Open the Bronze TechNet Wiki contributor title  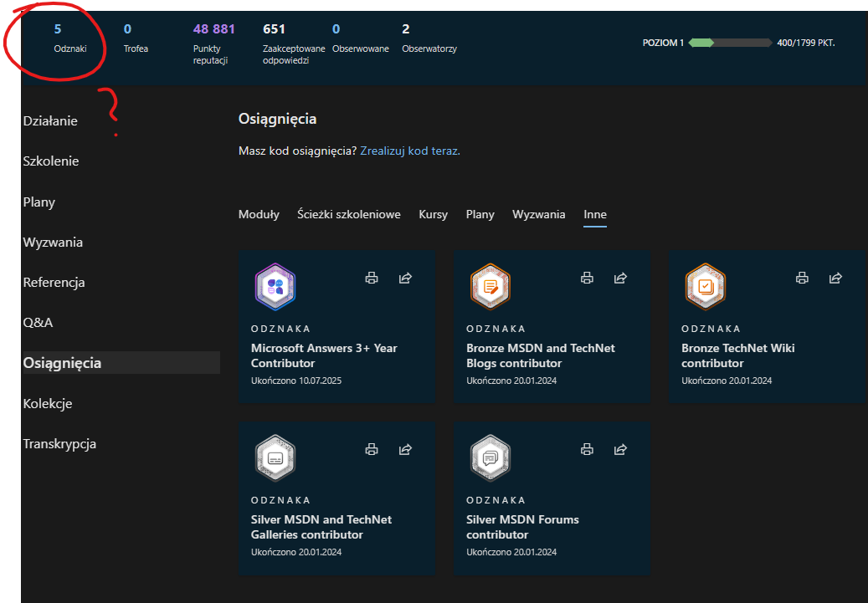click(738, 355)
